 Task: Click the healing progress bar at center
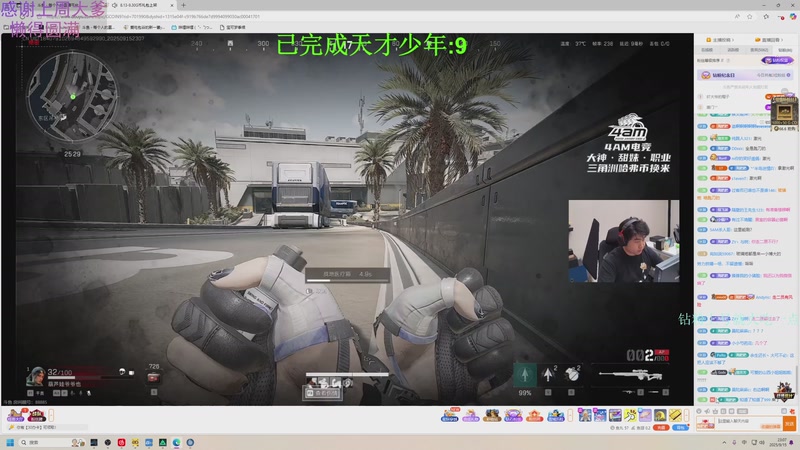tap(347, 276)
